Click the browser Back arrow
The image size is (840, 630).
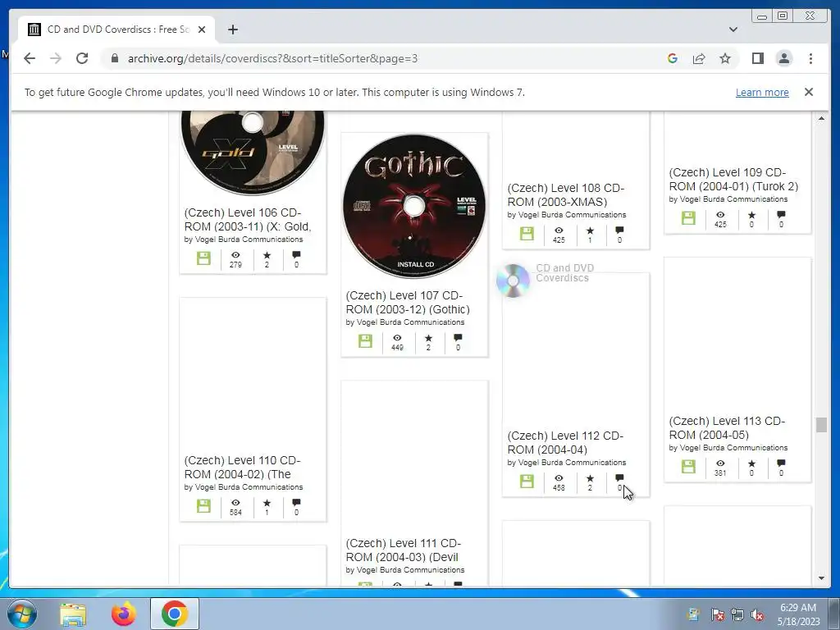point(30,58)
